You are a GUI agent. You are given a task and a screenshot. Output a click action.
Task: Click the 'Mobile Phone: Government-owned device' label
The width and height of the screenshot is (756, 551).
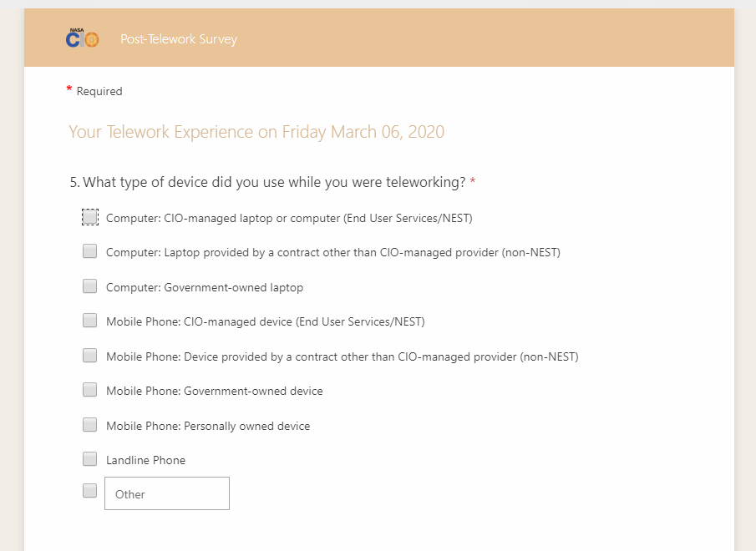point(214,391)
